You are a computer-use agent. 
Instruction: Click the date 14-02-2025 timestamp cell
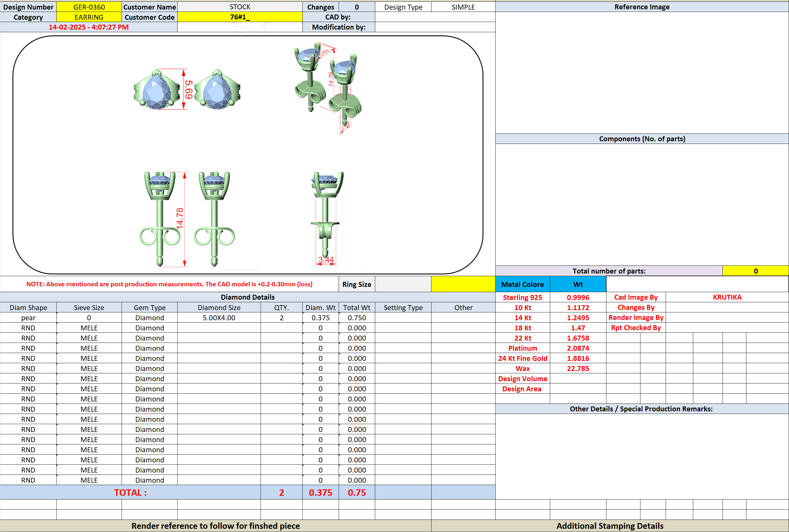pos(89,27)
